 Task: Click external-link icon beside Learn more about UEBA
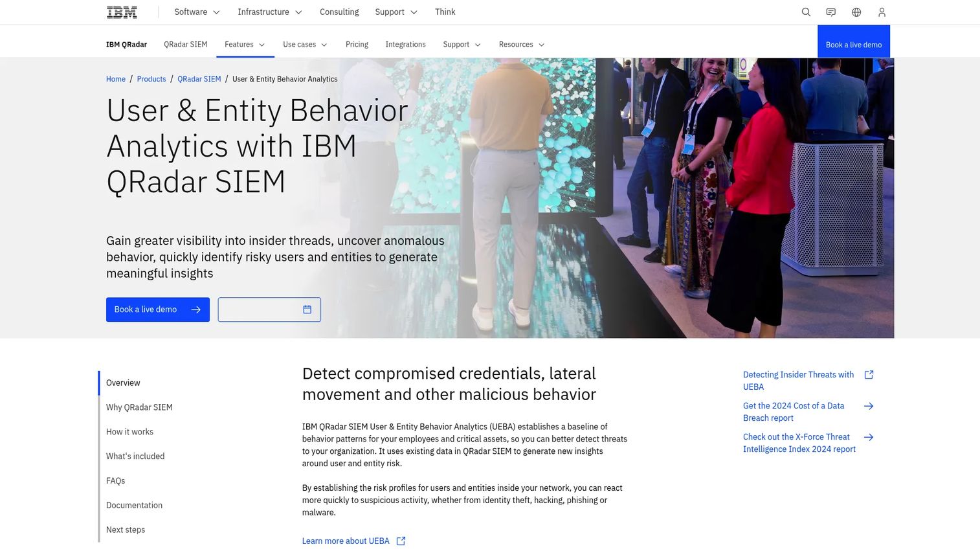(x=401, y=541)
